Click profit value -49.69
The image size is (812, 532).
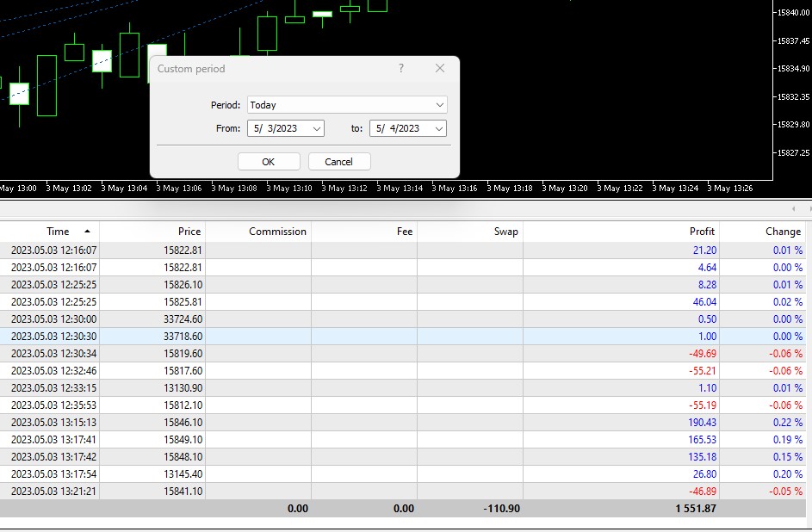point(703,354)
